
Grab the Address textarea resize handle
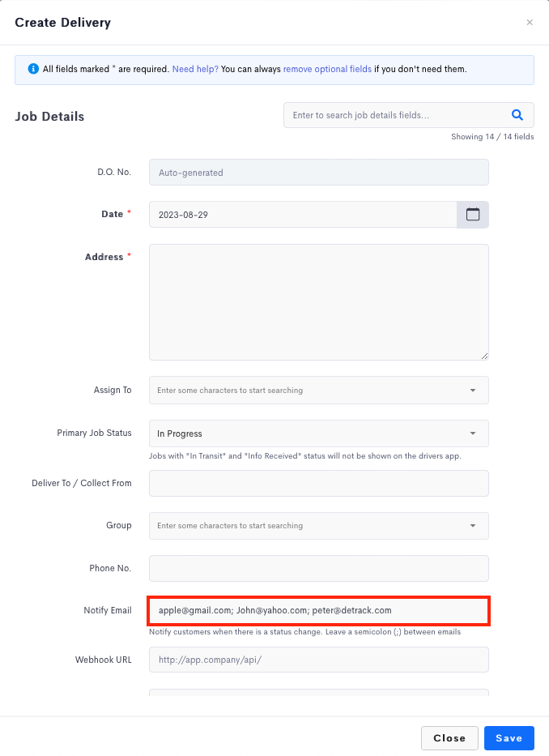point(484,356)
